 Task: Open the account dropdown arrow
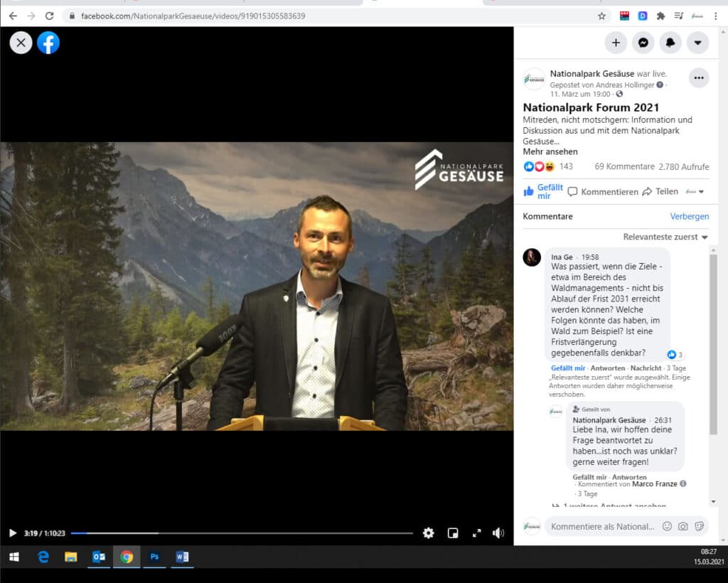[697, 43]
